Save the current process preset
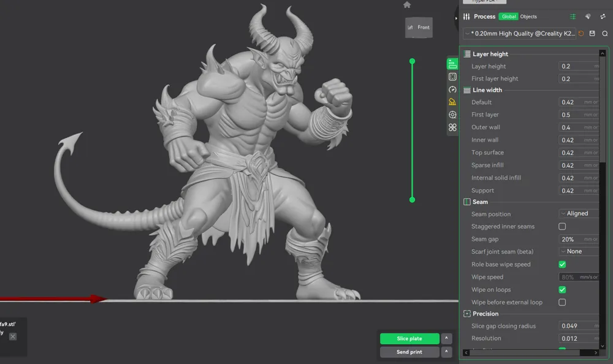This screenshot has height=364, width=613. (592, 34)
